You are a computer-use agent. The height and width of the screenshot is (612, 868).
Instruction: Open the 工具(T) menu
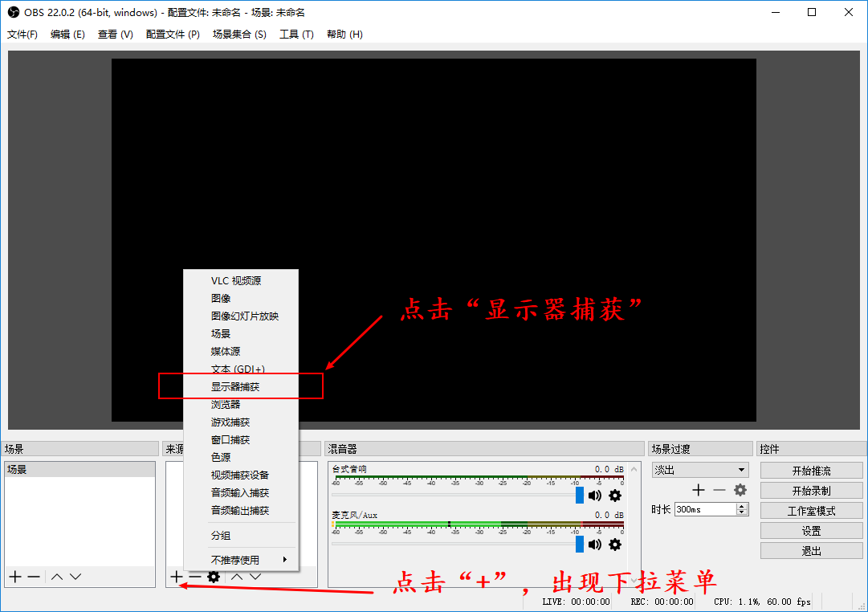coord(296,35)
